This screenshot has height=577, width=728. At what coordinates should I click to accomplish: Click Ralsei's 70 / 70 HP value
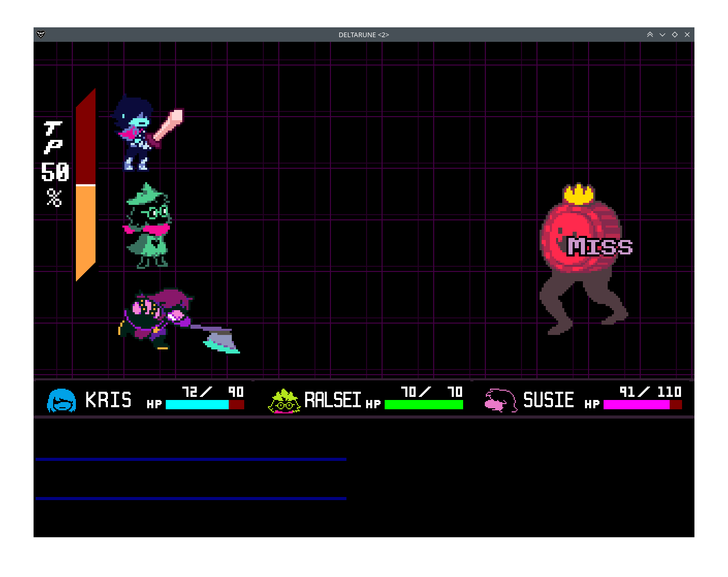pos(432,392)
